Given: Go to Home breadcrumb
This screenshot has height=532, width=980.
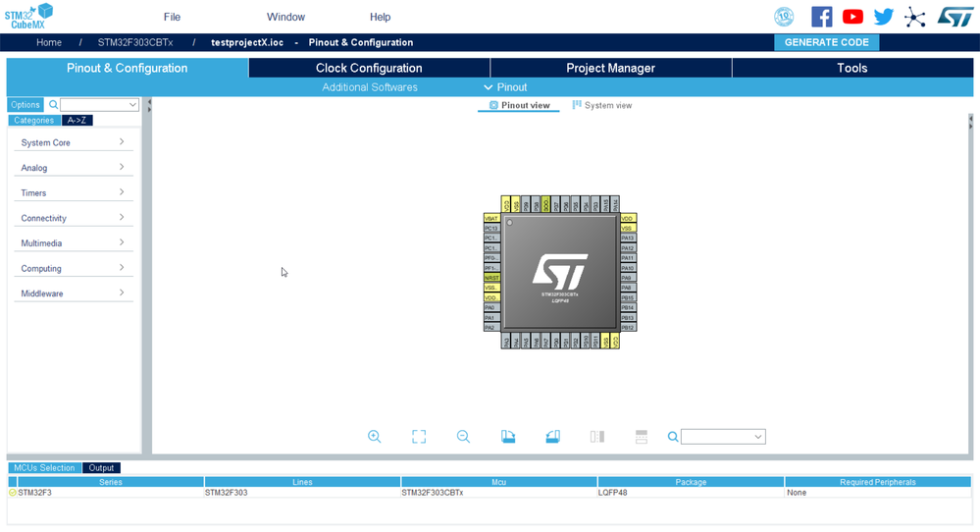Looking at the screenshot, I should pyautogui.click(x=49, y=42).
